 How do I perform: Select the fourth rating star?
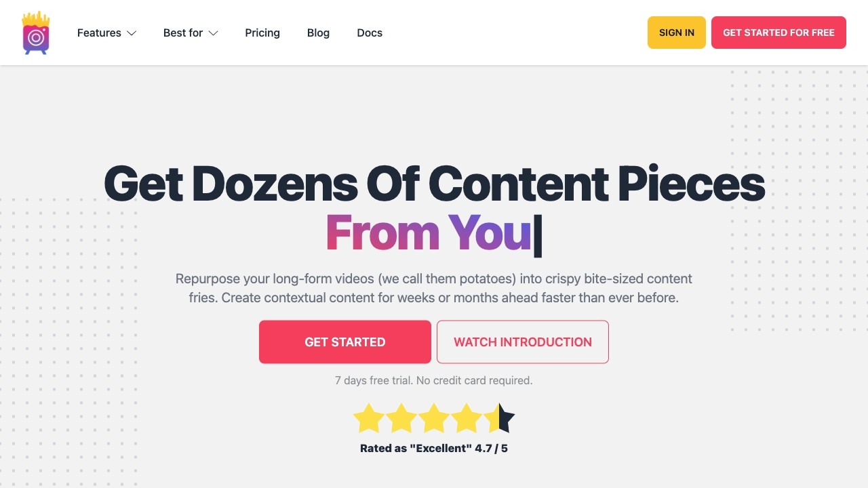coord(467,418)
